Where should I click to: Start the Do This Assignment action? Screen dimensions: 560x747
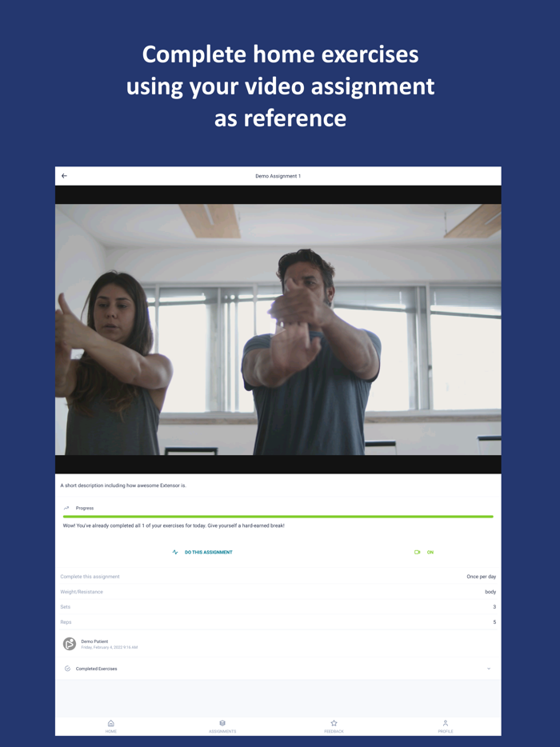[202, 552]
